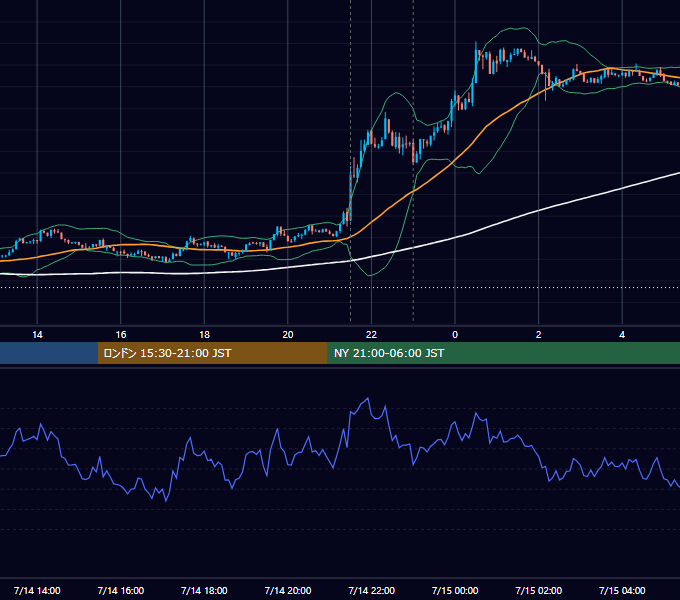
Task: Click the 7/14 14:00 time label
Action: [x=37, y=590]
